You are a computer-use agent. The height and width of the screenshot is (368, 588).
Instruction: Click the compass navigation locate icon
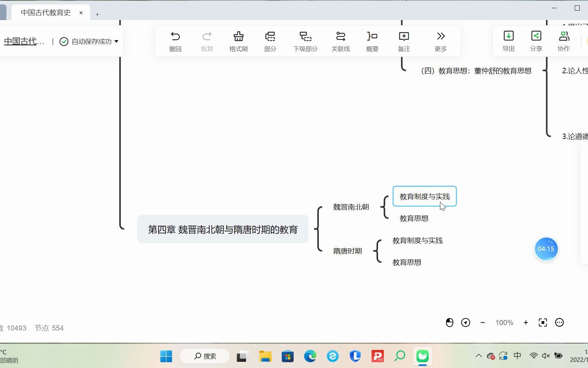click(x=465, y=323)
